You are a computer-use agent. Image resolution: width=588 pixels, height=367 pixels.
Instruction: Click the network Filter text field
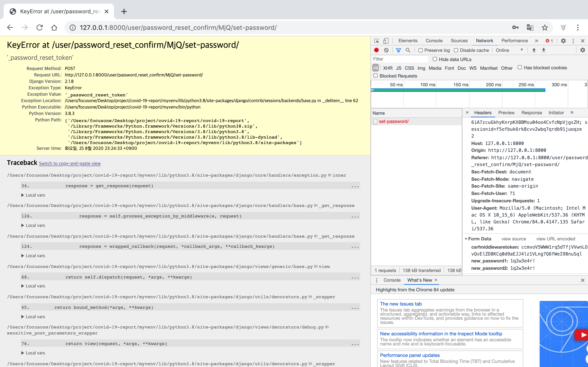click(399, 59)
